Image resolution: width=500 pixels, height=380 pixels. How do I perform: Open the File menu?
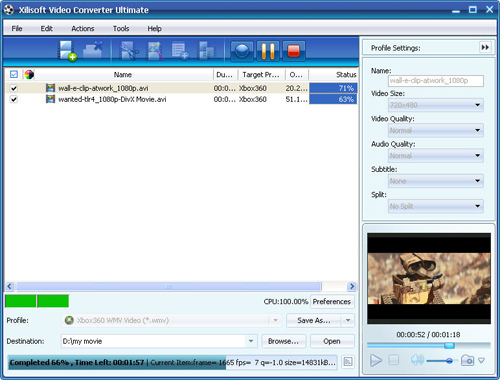click(x=17, y=29)
